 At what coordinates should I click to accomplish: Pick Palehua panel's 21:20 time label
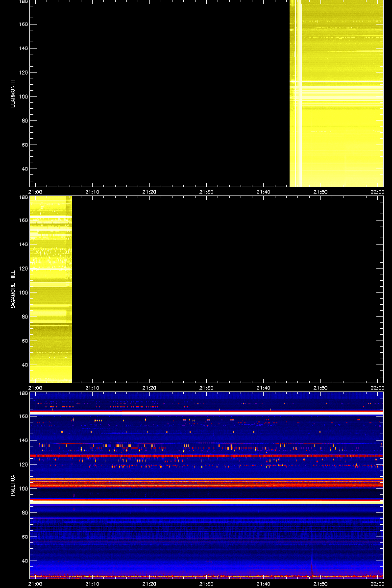coord(149,584)
